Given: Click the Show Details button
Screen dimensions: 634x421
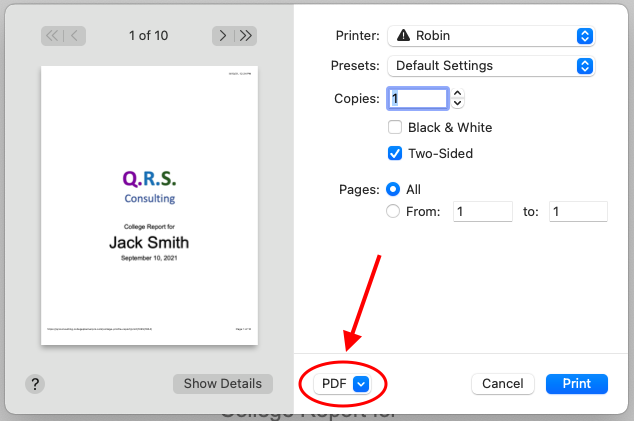Looking at the screenshot, I should point(223,384).
